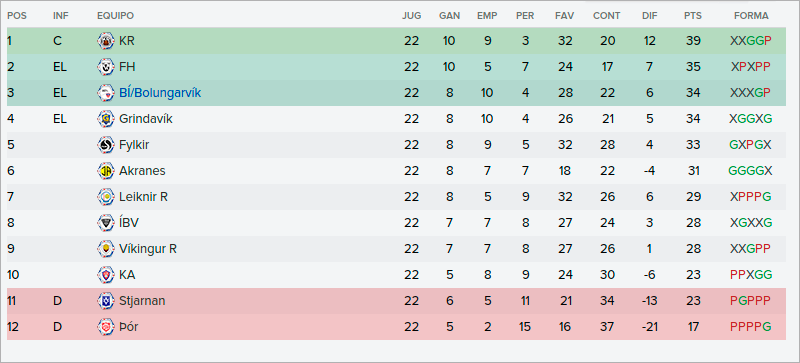
Task: Click the ÍBV club crest icon
Action: click(x=106, y=223)
